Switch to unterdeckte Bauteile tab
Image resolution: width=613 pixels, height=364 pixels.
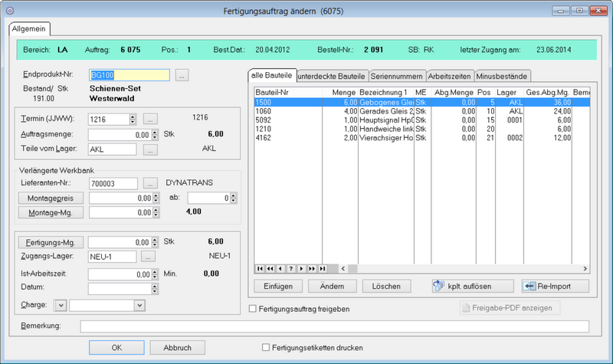331,76
